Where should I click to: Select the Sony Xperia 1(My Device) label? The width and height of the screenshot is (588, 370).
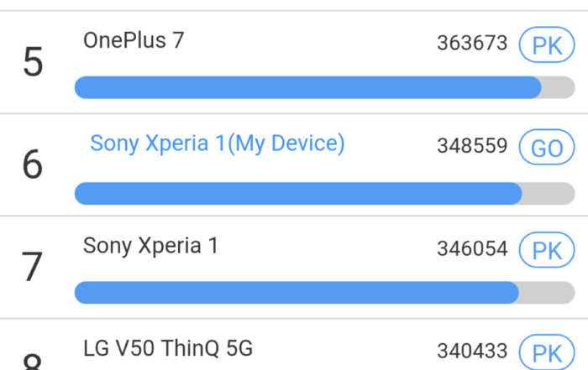click(218, 143)
